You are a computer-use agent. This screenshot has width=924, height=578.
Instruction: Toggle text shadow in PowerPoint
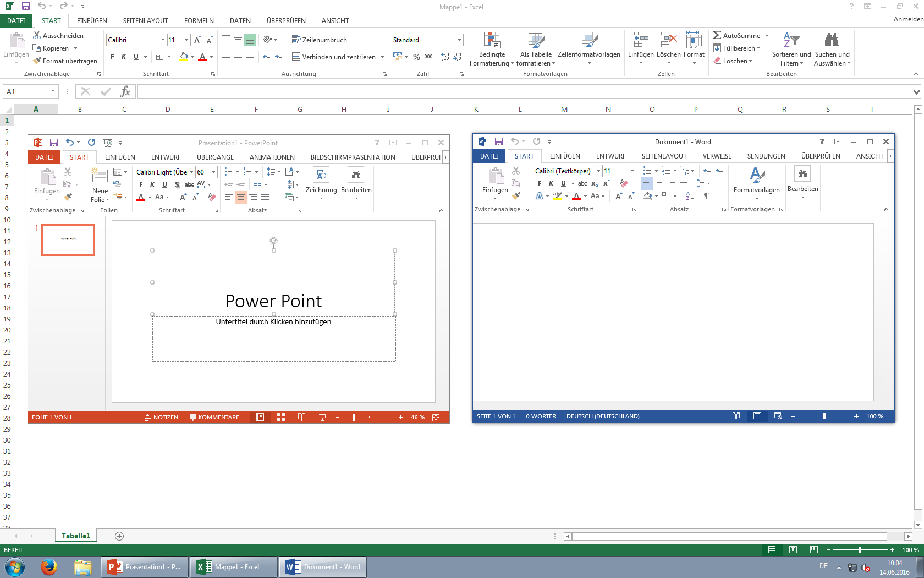click(177, 184)
